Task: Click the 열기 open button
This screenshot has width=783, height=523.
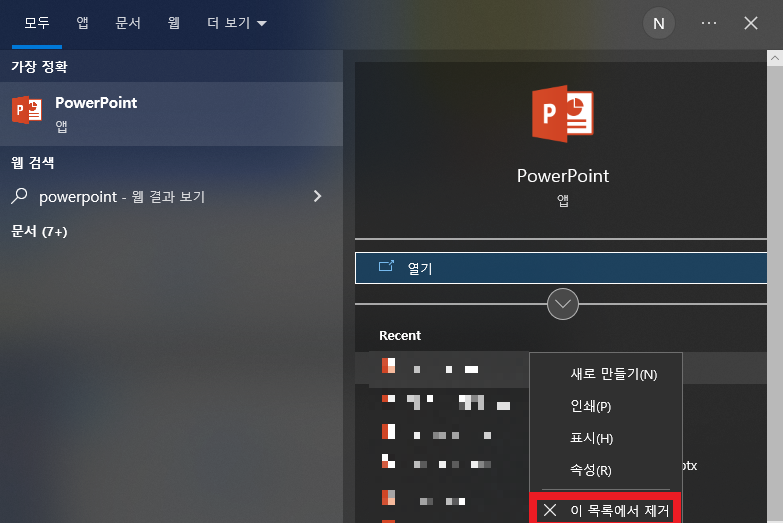Action: (x=561, y=268)
